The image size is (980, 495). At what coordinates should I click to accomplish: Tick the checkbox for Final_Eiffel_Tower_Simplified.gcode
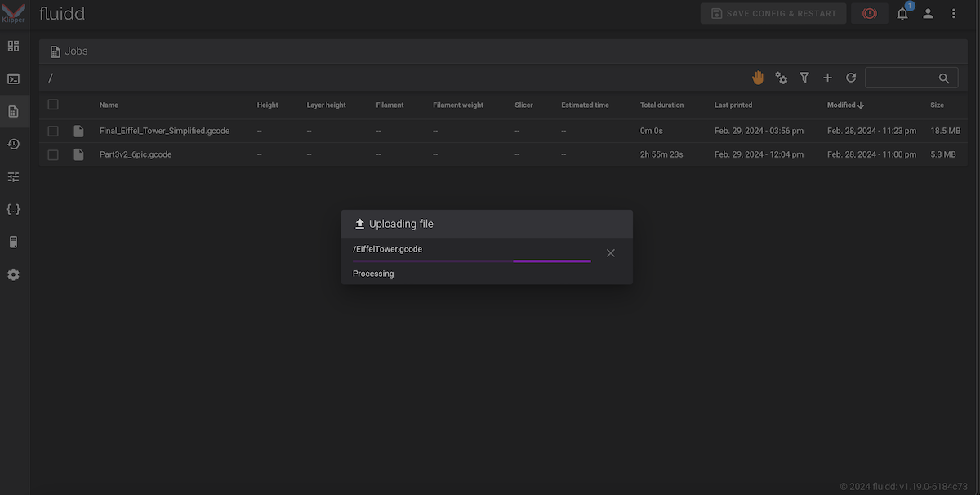(53, 131)
